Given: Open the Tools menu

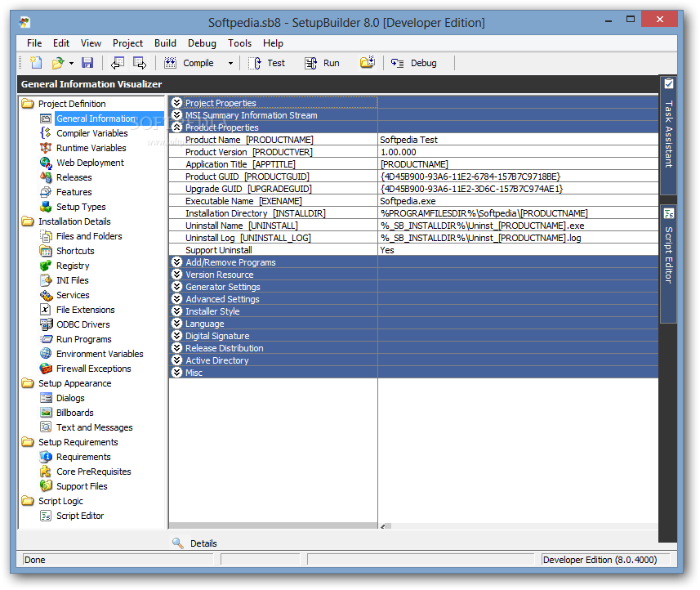Looking at the screenshot, I should pyautogui.click(x=240, y=43).
